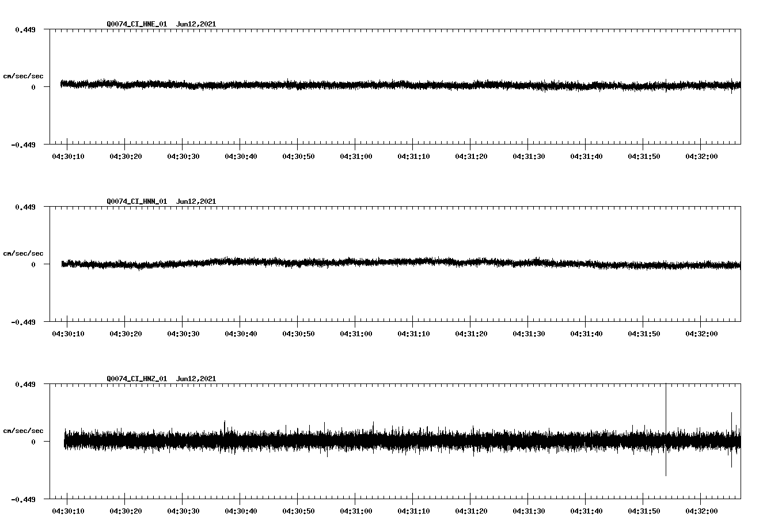
Task: Click the 04:31:10 time label under HNN plot
Action: [413, 334]
